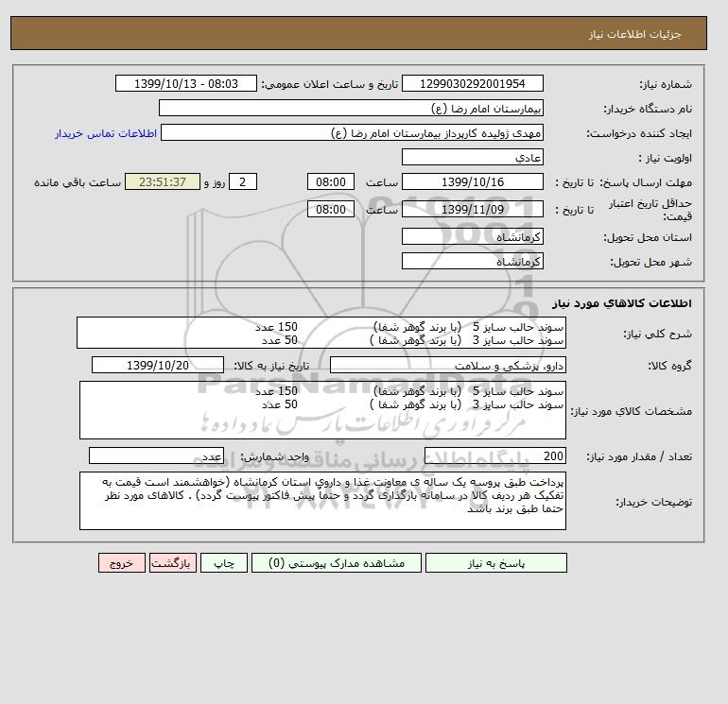
Task: Click the استان محل تحویل label
Action: click(x=648, y=237)
